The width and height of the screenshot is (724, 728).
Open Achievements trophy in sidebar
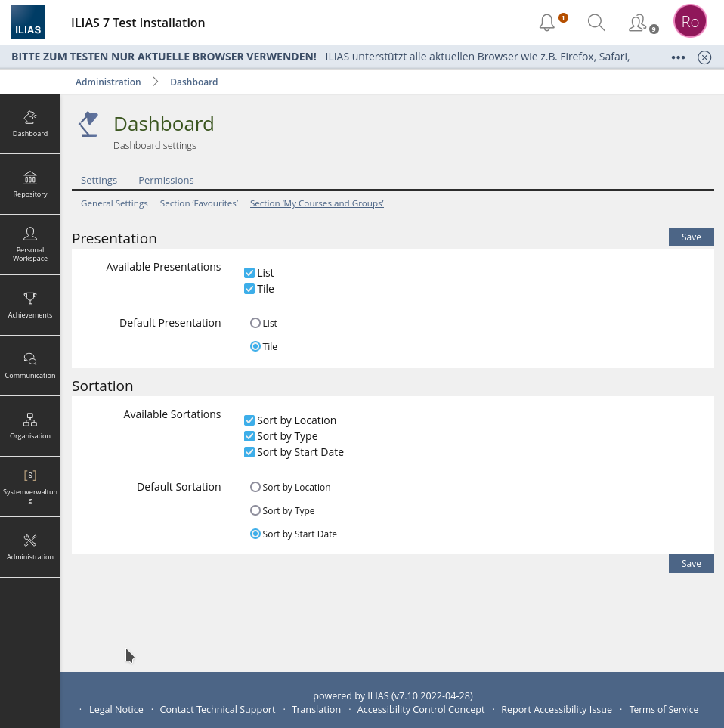30,305
